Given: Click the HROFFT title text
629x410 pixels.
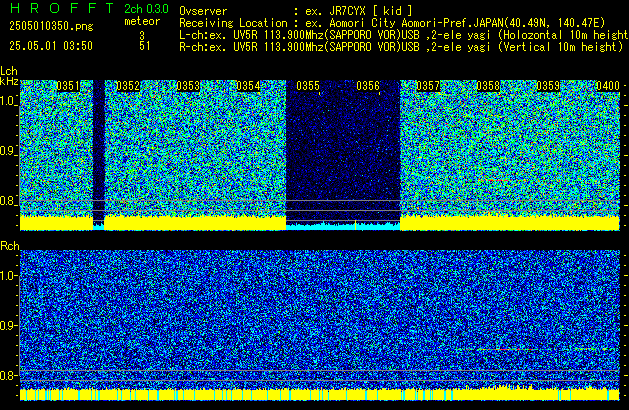Looking at the screenshot, I should 61,8.
